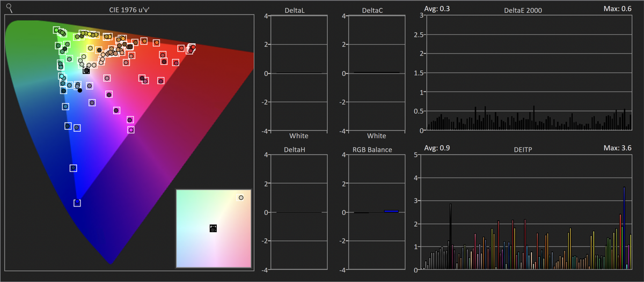Image resolution: width=644 pixels, height=282 pixels.
Task: Click the DEITP chart title
Action: (x=523, y=149)
